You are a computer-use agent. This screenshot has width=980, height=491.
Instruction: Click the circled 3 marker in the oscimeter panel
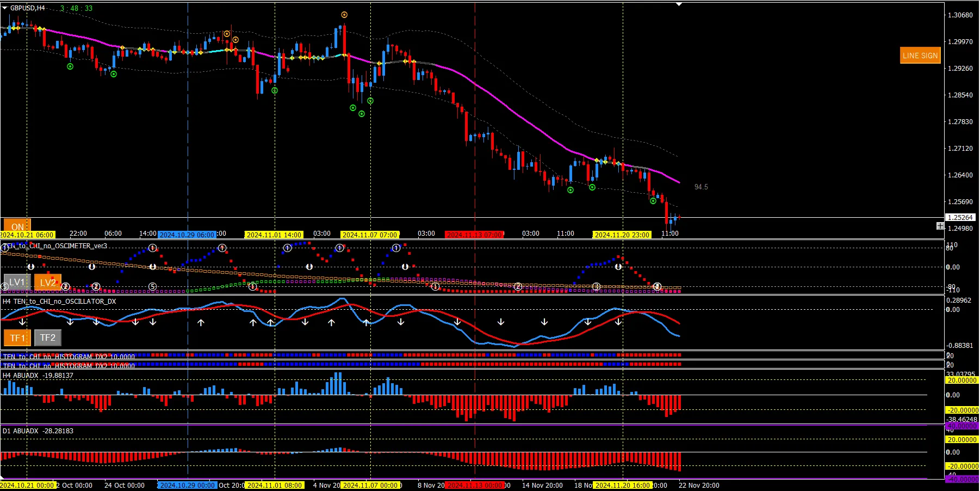596,286
